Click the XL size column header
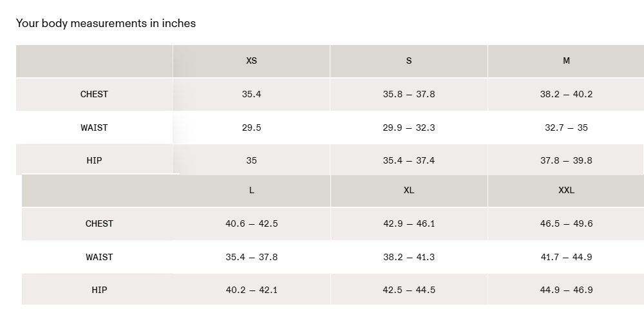Viewport: 644px width, 322px height. (x=409, y=190)
